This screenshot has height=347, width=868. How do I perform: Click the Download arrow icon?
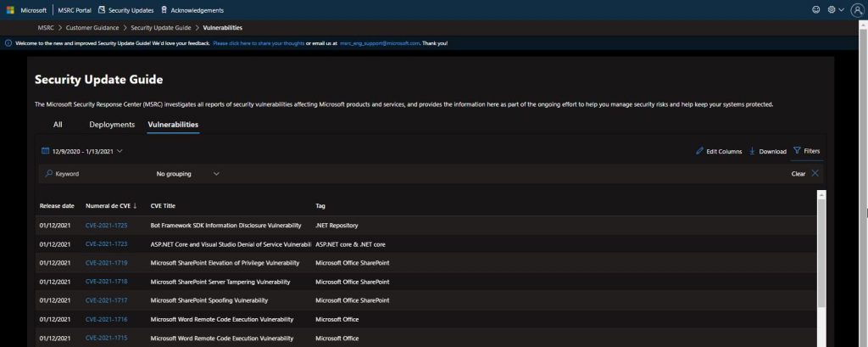click(x=753, y=151)
